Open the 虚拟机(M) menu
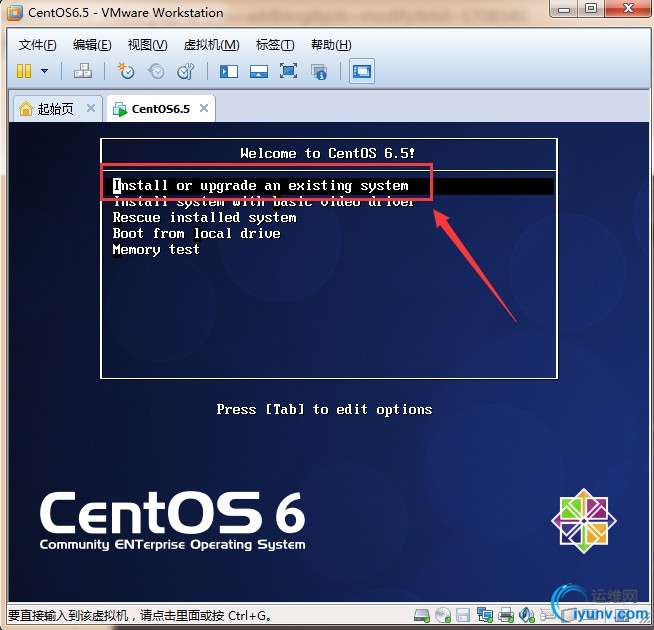This screenshot has width=654, height=630. pyautogui.click(x=211, y=45)
